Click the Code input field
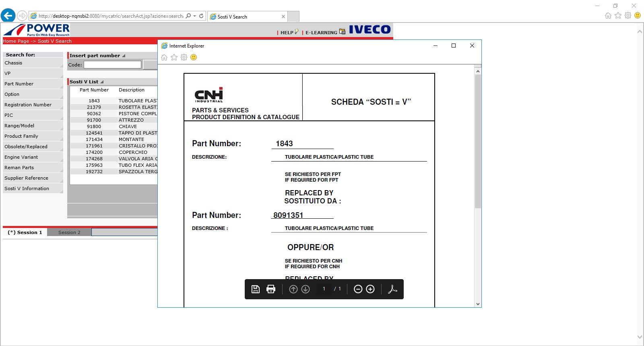Screen dimensions: 644x346 click(x=112, y=64)
